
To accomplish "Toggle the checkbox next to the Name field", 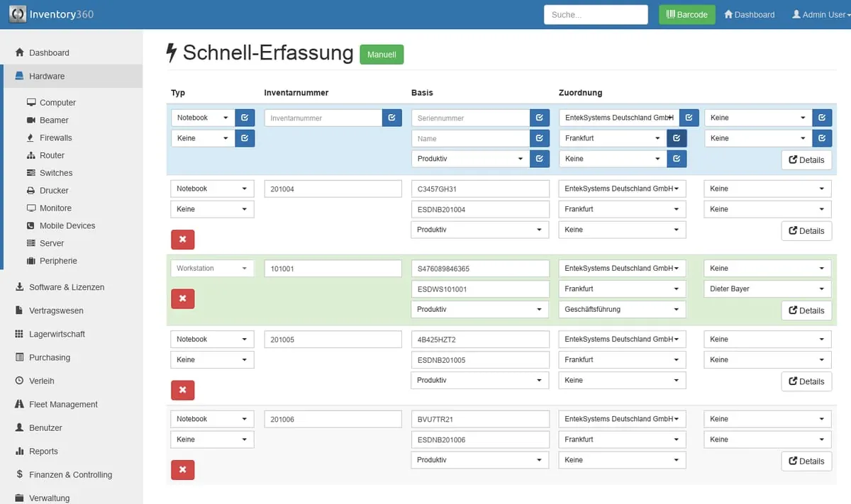I will point(540,138).
